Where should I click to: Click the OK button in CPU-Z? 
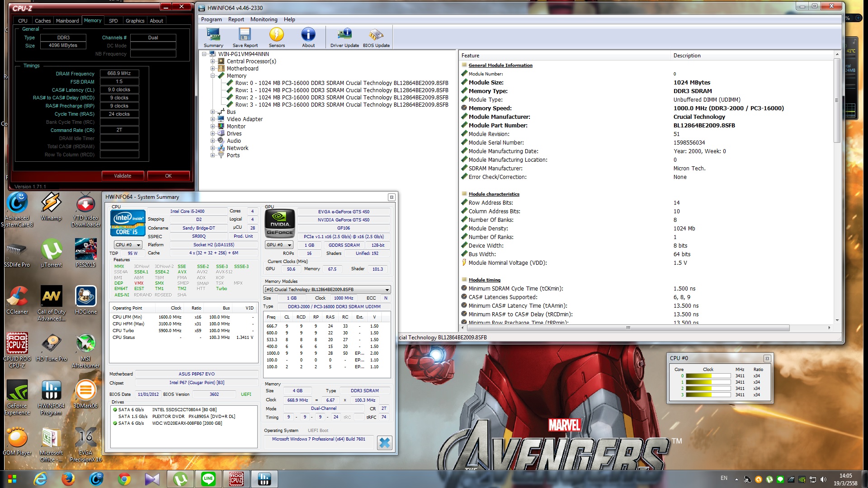tap(168, 176)
